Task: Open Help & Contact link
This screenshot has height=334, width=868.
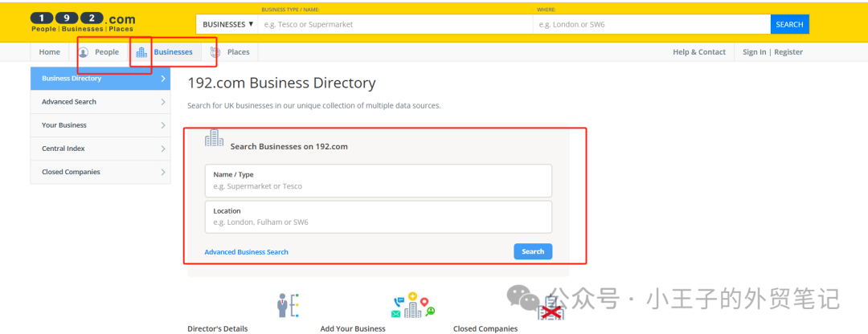Action: 699,52
